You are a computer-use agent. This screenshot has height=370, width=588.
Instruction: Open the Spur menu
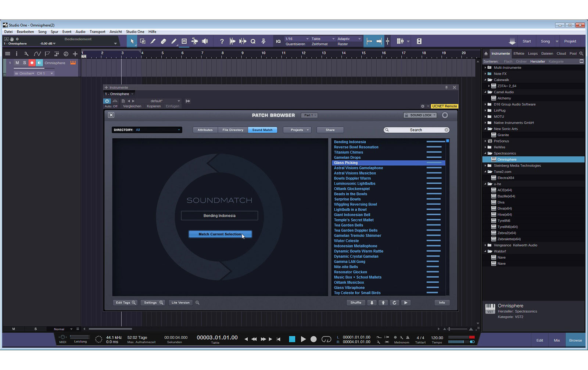coord(54,32)
